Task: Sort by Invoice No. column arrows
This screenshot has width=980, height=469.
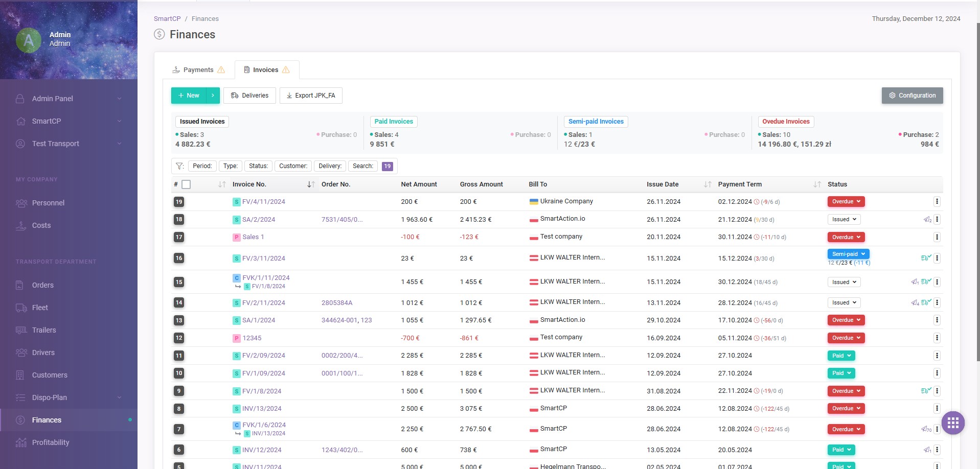Action: pyautogui.click(x=311, y=184)
